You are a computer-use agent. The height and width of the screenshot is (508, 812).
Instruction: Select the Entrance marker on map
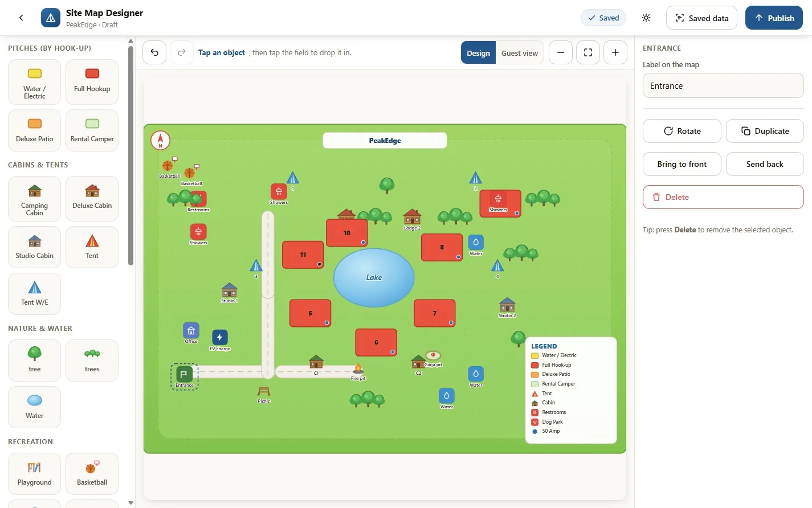tap(184, 376)
